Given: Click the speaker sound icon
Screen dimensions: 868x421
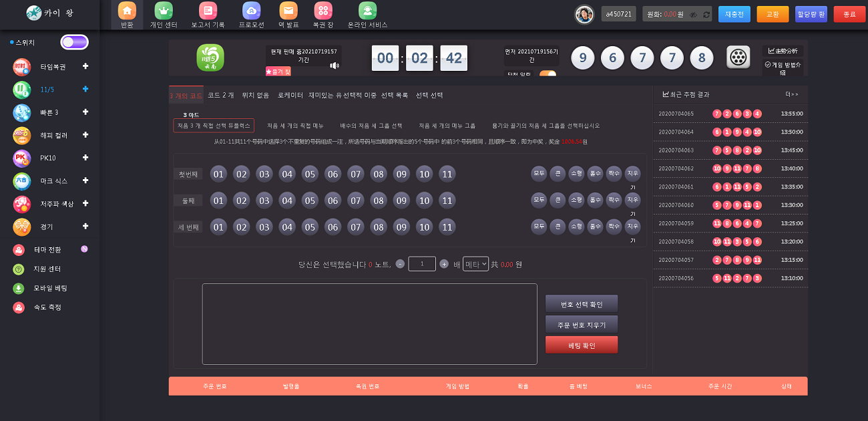Looking at the screenshot, I should tap(335, 65).
